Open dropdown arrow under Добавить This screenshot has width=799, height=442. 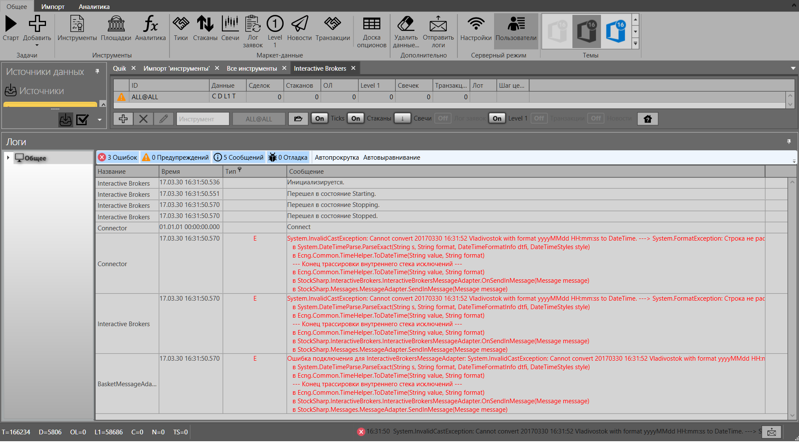(x=37, y=45)
